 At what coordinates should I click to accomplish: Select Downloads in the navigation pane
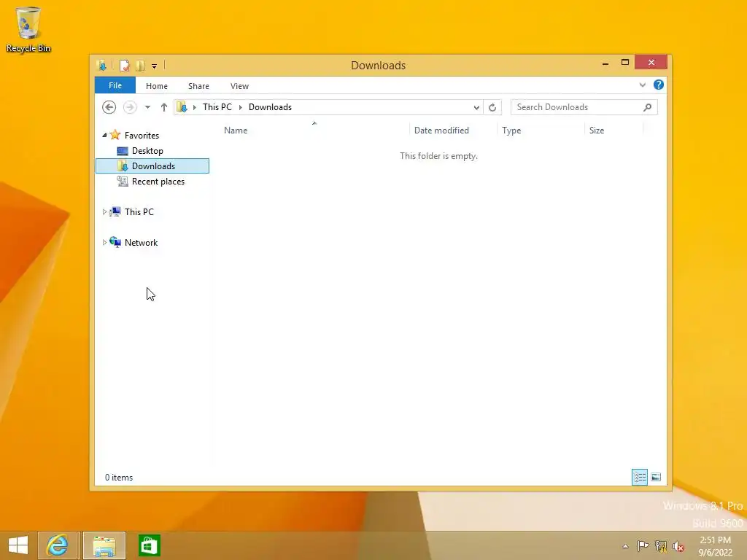tap(152, 166)
